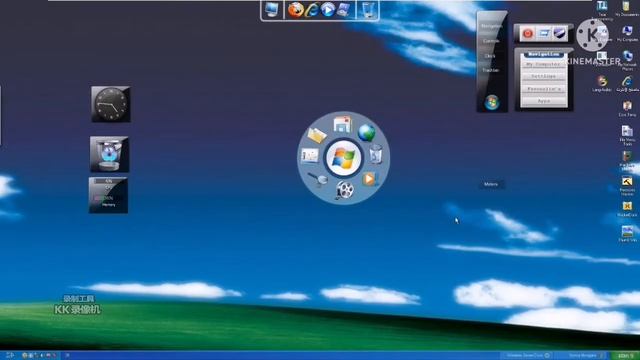The height and width of the screenshot is (360, 640).
Task: Click the blue window icon beside power button
Action: click(544, 33)
